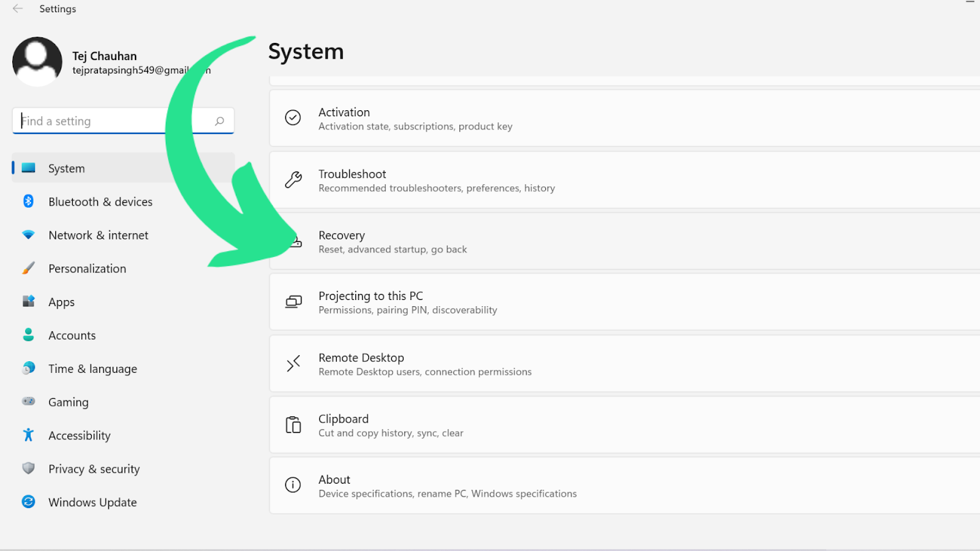Click 'Activation state, subscriptions, product key' text

point(415,126)
